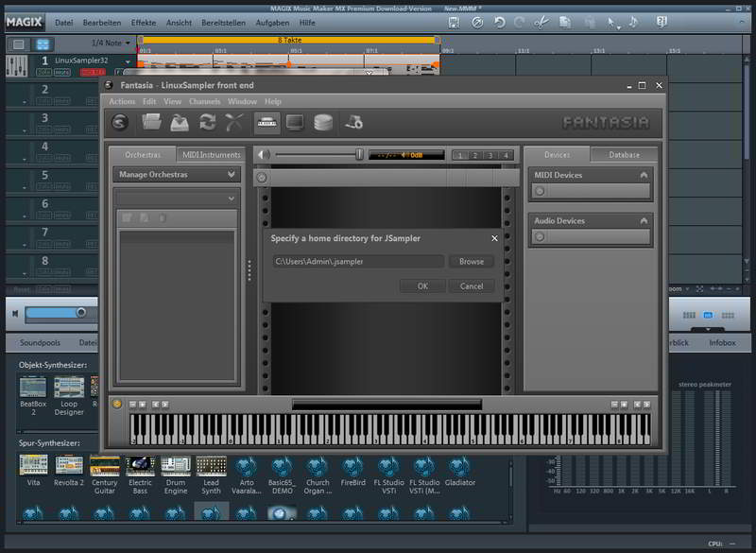756x553 pixels.
Task: Toggle Fantasia MIDI keyboard toolbar icon
Action: coord(267,123)
